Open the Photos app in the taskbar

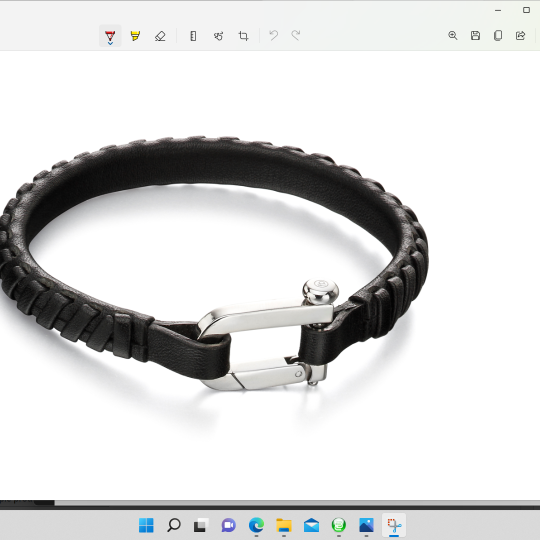(366, 525)
